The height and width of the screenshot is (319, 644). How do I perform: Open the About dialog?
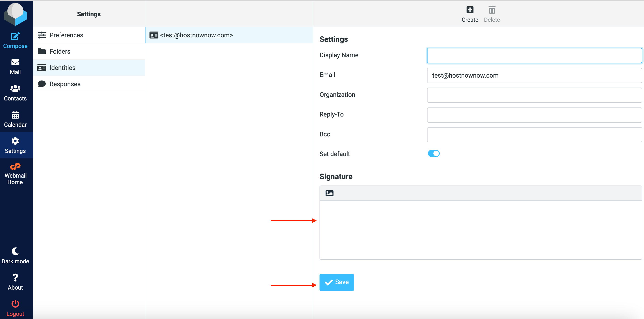tap(15, 282)
